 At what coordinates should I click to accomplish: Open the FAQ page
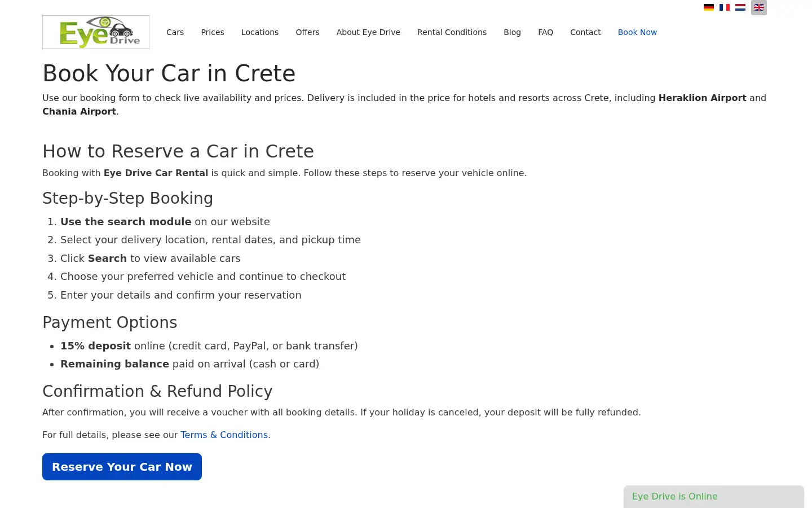(545, 32)
